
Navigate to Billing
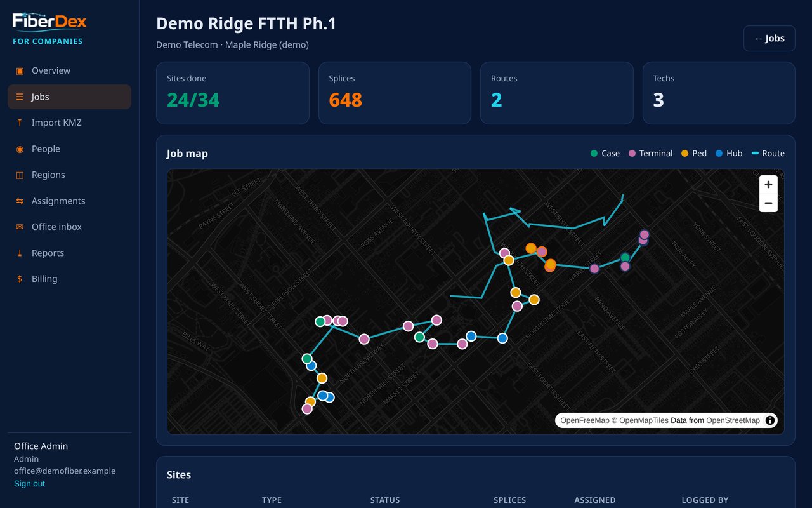tap(69, 279)
